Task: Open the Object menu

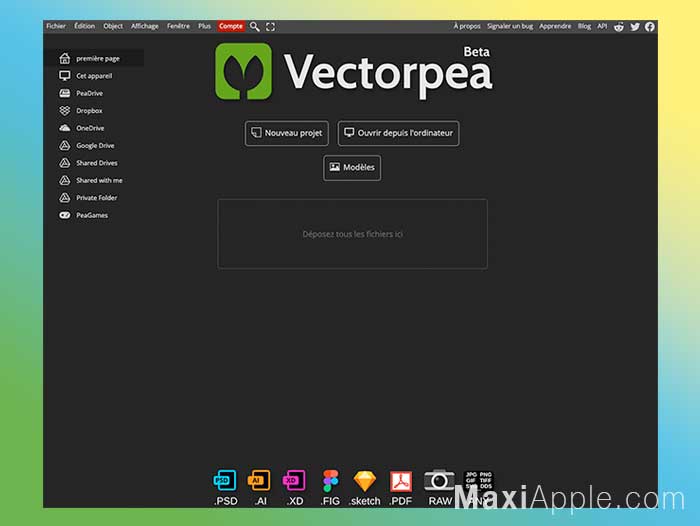Action: 113,26
